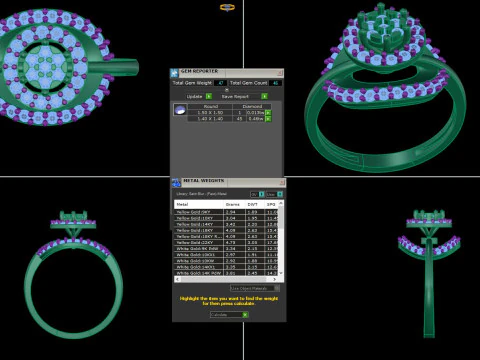Image resolution: width=480 pixels, height=360 pixels.
Task: Click the Metal column header
Action: (199, 204)
